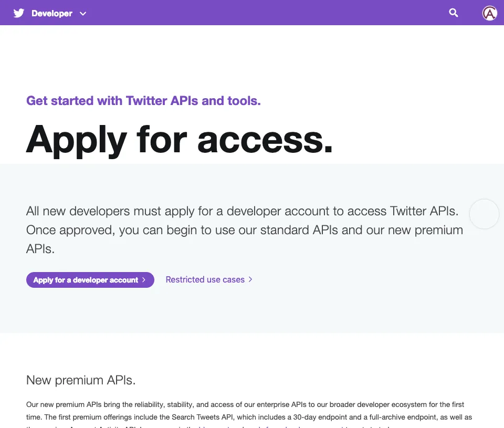The width and height of the screenshot is (504, 428).
Task: Click paragraph starting All new developers must apply
Action: point(245,230)
